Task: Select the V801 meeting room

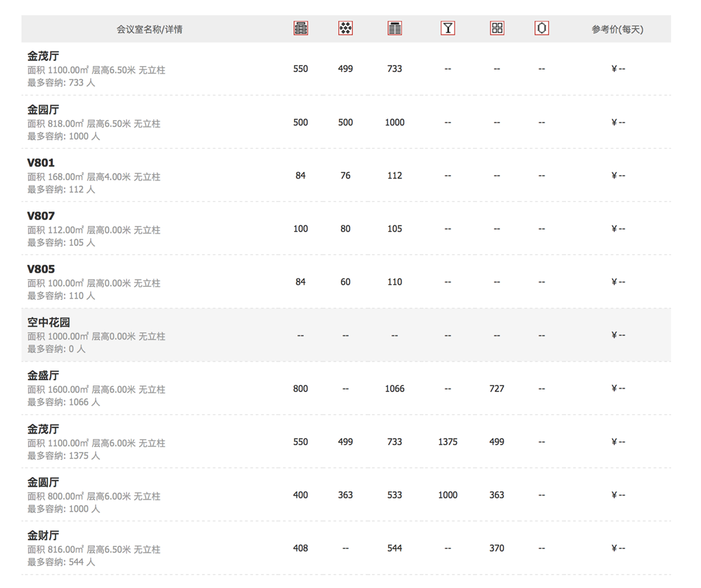Action: pos(41,163)
